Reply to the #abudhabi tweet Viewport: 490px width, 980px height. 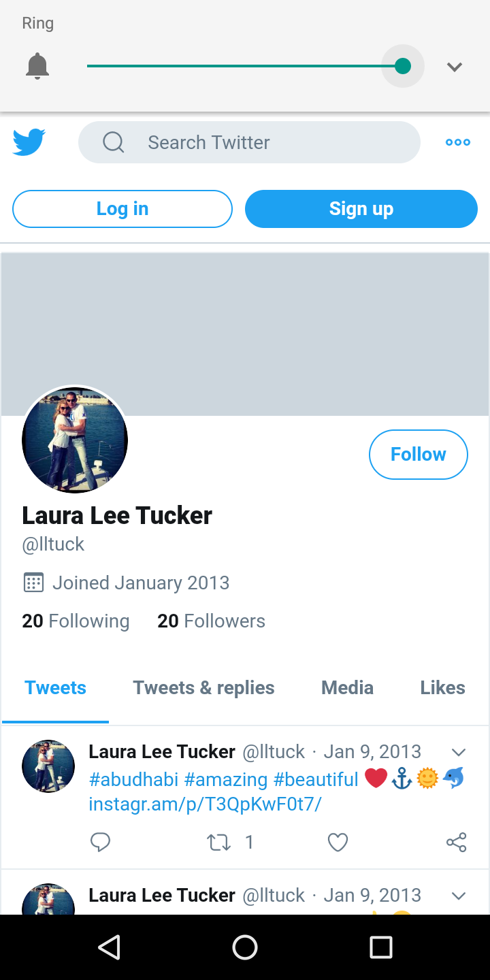(100, 843)
